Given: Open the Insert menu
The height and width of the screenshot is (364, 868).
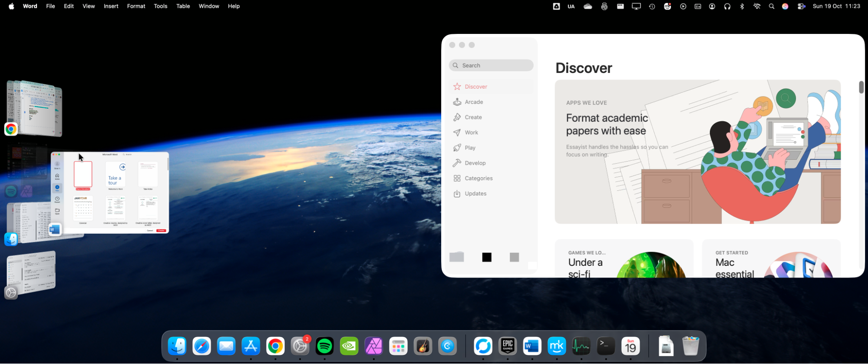Looking at the screenshot, I should pos(111,6).
